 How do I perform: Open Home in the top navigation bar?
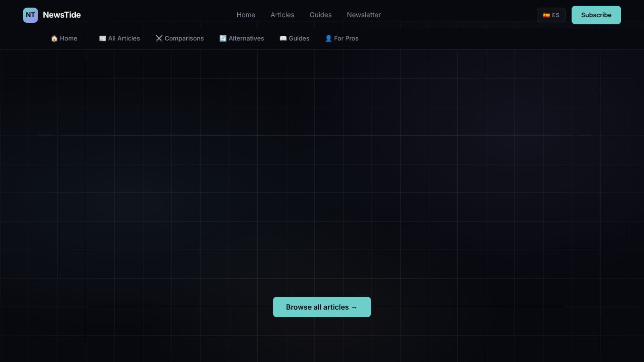246,15
